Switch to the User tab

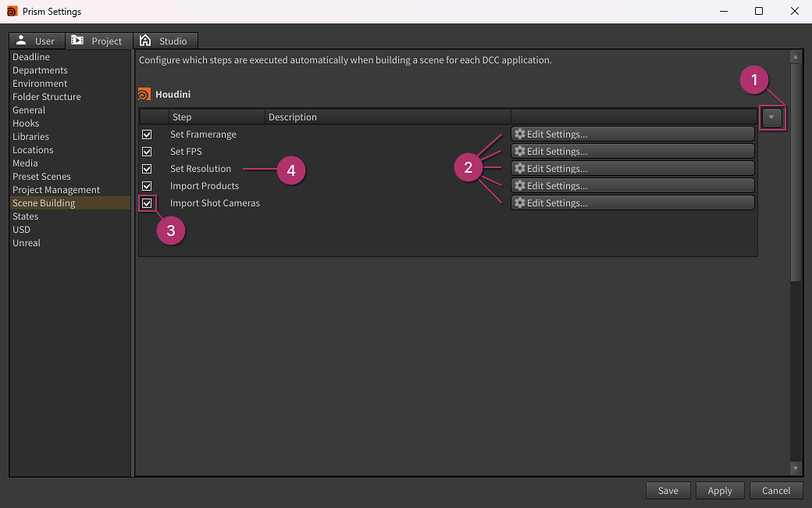pos(36,40)
